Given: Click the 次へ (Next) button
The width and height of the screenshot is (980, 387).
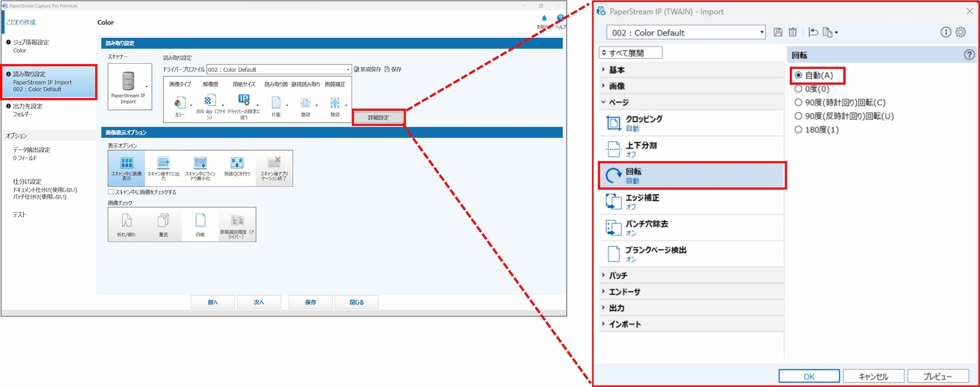Looking at the screenshot, I should [x=259, y=302].
